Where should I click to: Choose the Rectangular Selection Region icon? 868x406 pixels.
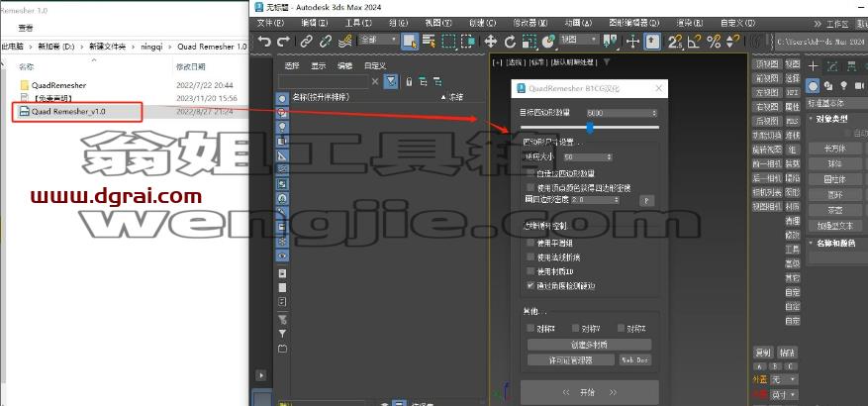tap(448, 41)
